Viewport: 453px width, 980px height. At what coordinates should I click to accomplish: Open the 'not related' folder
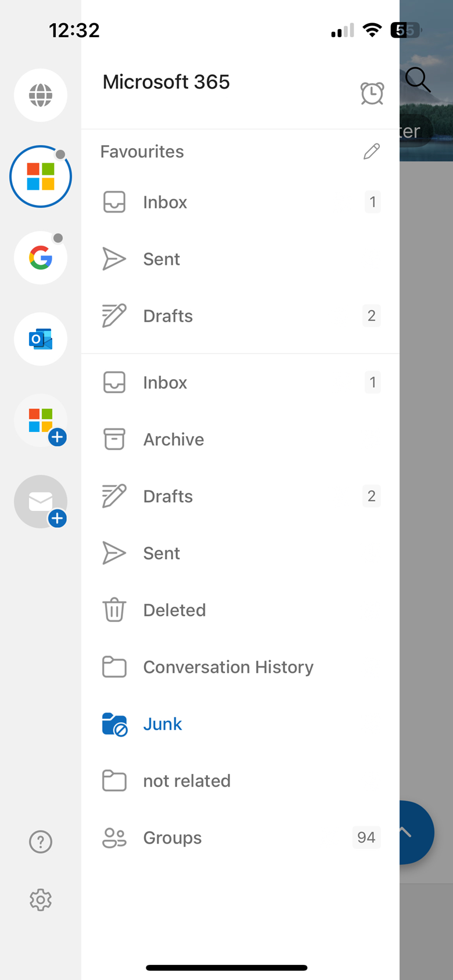(240, 781)
